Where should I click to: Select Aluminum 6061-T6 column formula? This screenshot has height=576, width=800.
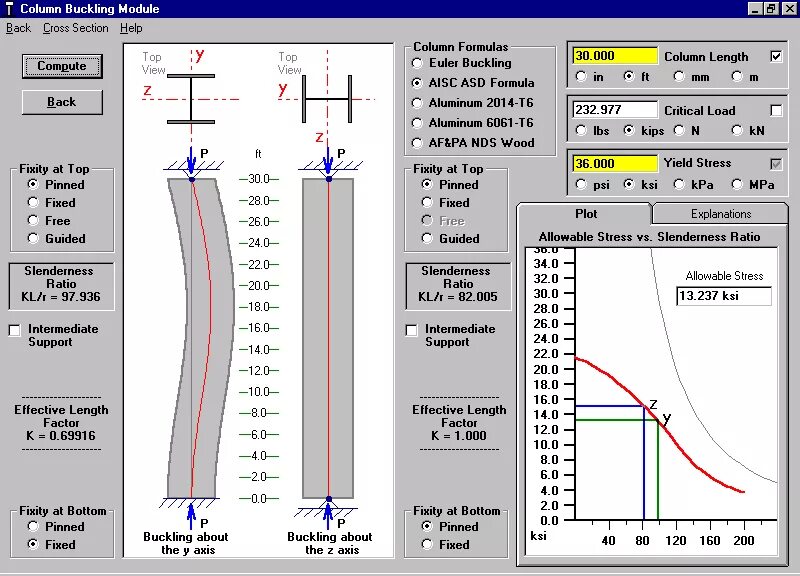click(419, 122)
